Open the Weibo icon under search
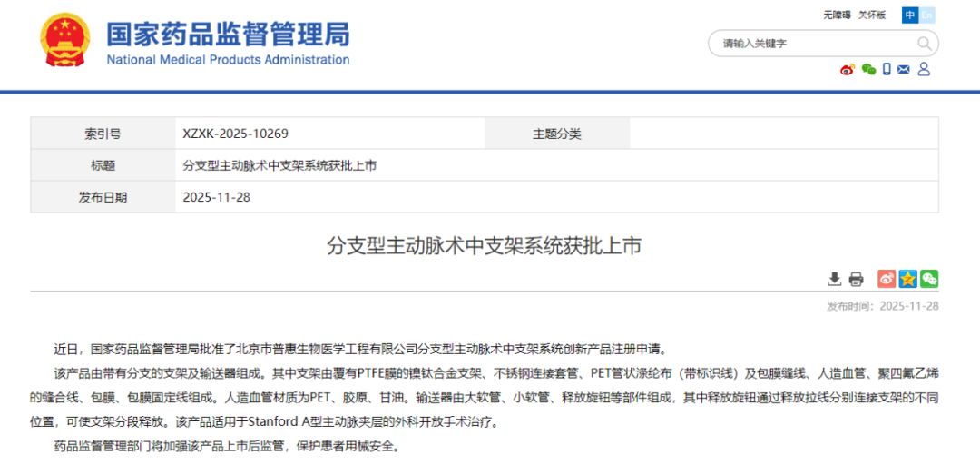Screen dimensions: 980x465 (x=847, y=69)
